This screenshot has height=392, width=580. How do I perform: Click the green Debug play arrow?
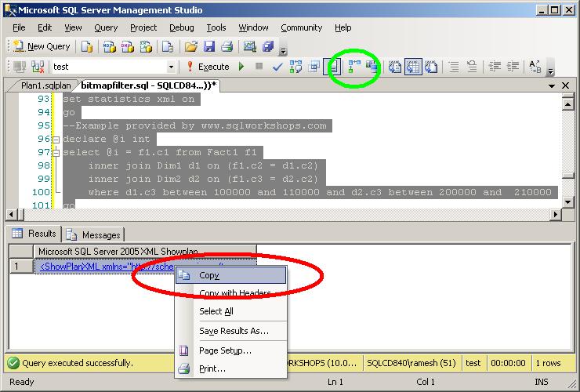pos(241,67)
